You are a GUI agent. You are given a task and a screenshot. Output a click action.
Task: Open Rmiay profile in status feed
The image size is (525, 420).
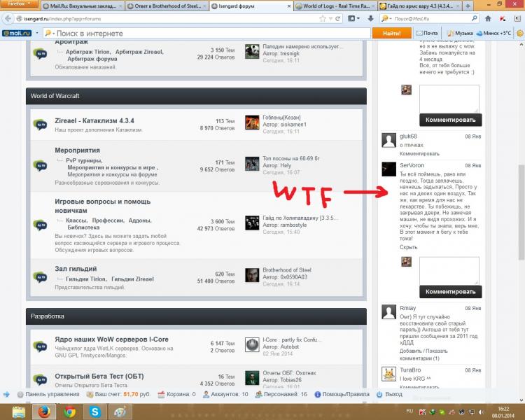[407, 308]
